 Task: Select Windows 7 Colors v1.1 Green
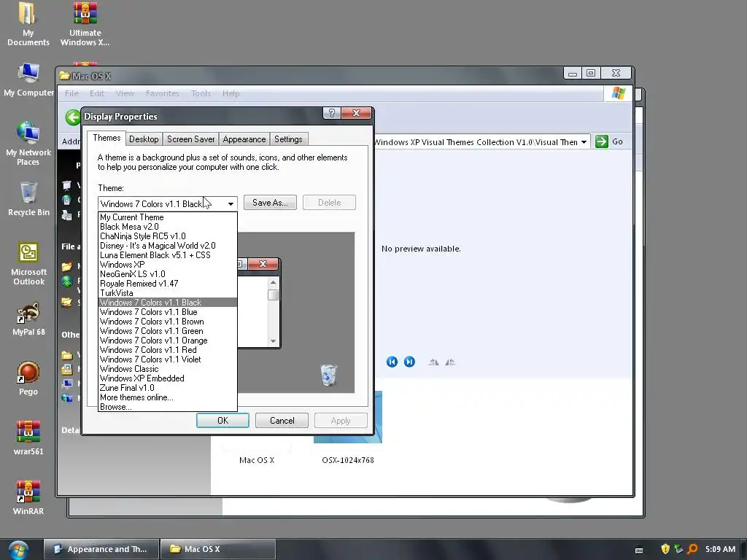tap(168, 332)
